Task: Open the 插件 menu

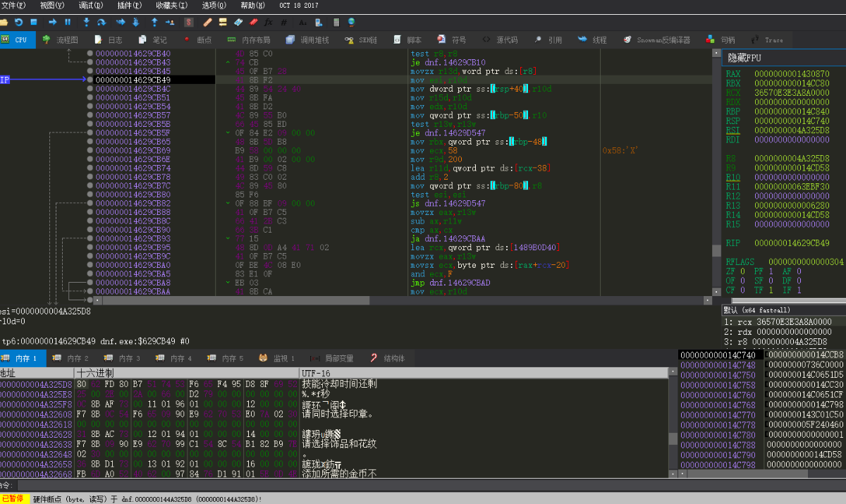Action: click(128, 5)
